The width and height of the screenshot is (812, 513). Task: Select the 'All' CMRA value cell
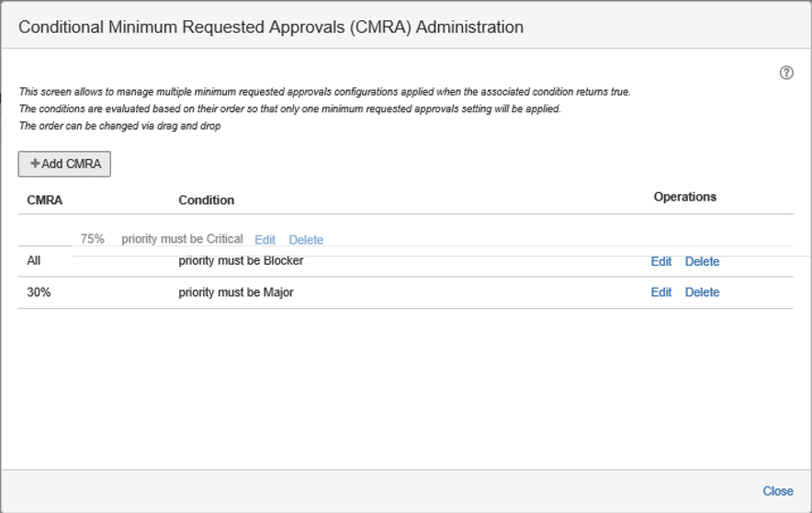[x=34, y=261]
